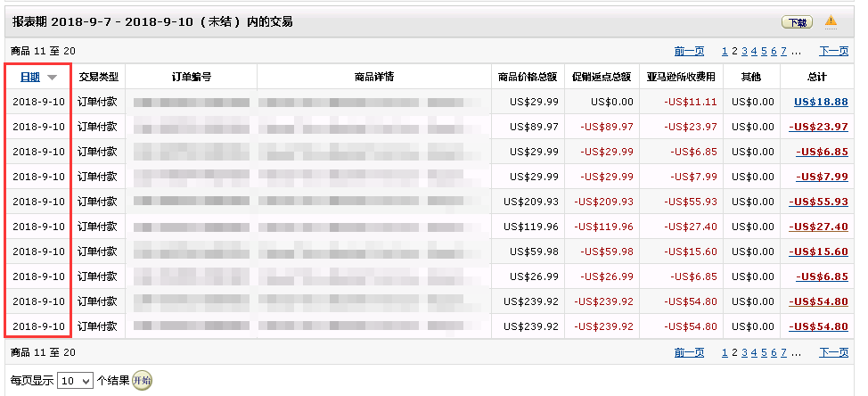The image size is (868, 396).
Task: Go to 下一页 above the table
Action: coord(833,51)
